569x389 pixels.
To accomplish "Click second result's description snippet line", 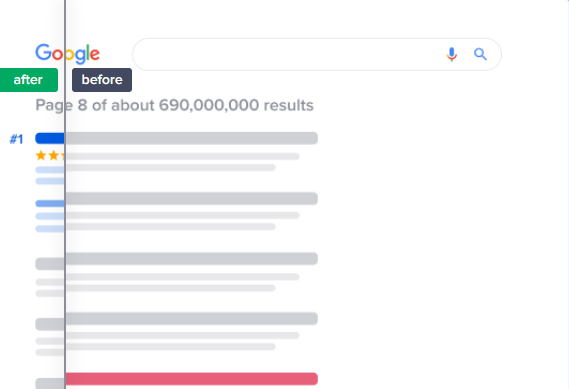I will tap(183, 216).
